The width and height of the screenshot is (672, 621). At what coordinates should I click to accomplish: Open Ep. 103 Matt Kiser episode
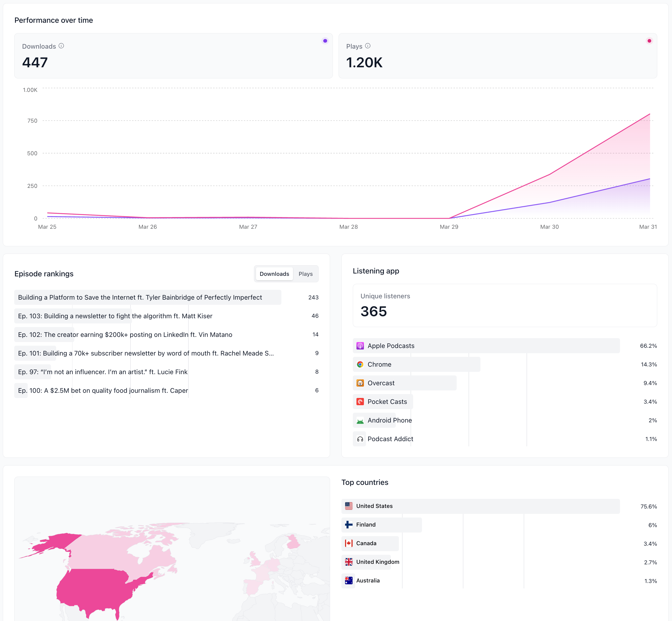115,316
